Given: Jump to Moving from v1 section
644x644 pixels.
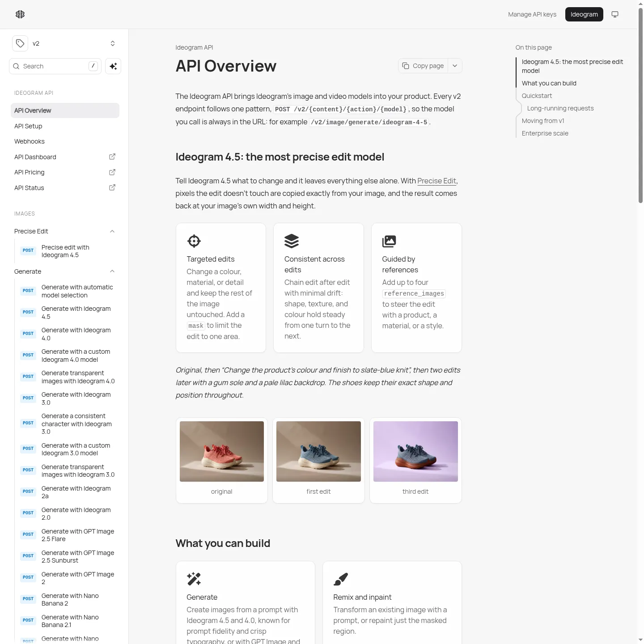Looking at the screenshot, I should [543, 121].
